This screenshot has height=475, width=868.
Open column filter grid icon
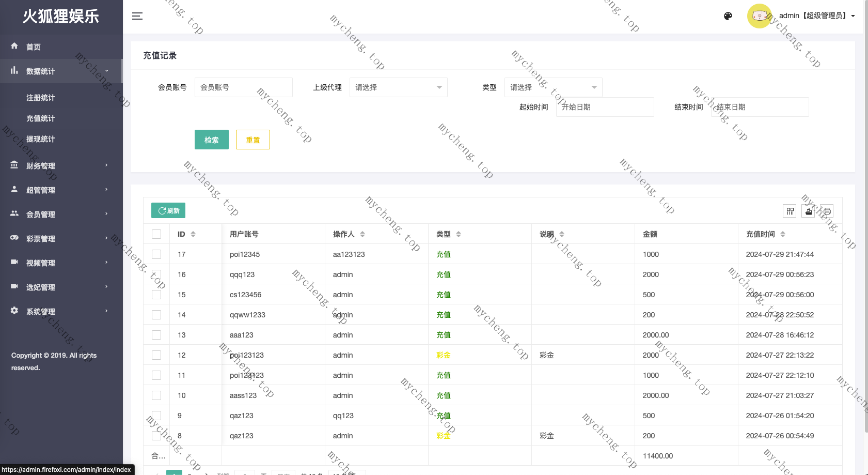790,211
